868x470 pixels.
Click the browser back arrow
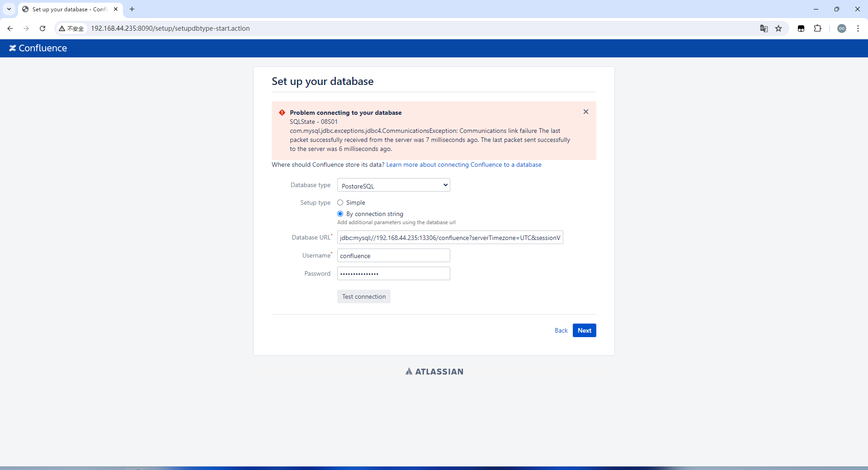pyautogui.click(x=10, y=28)
